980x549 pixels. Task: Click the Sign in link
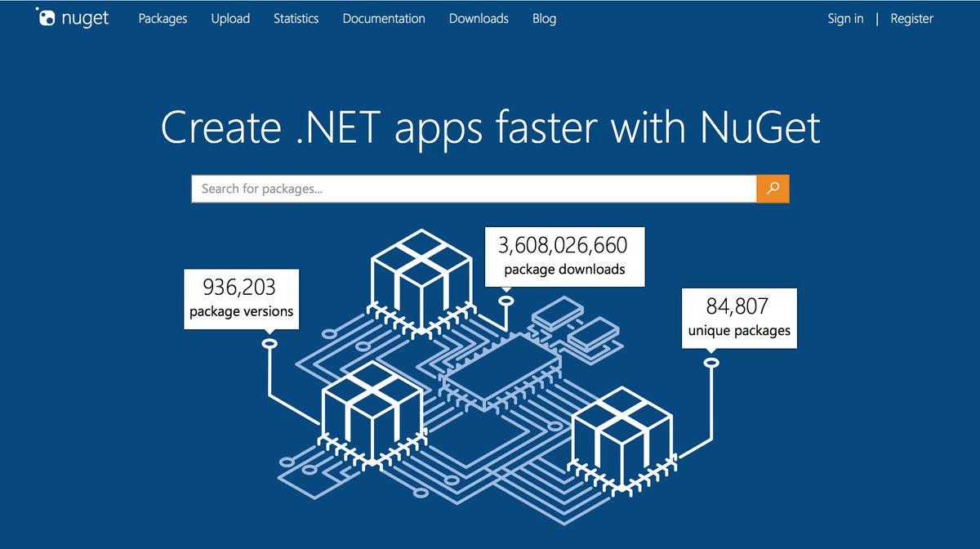coord(845,18)
